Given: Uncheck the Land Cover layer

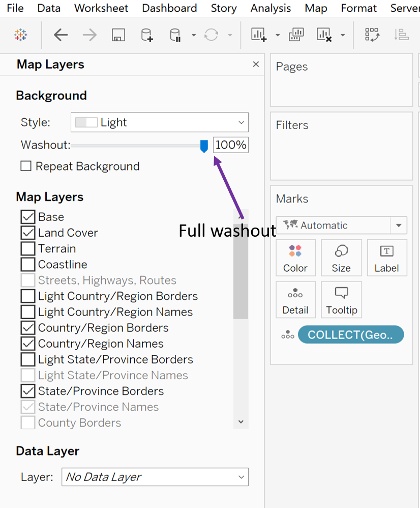Looking at the screenshot, I should click(x=28, y=233).
